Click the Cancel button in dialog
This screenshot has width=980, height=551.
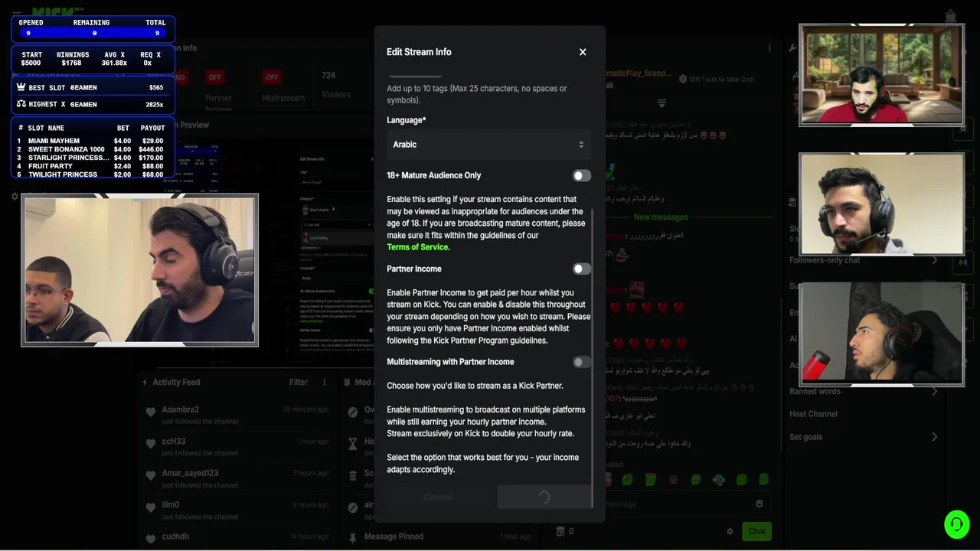[438, 497]
